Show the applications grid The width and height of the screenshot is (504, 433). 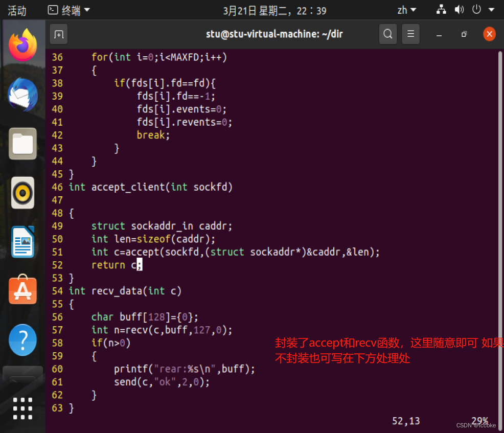pos(22,408)
